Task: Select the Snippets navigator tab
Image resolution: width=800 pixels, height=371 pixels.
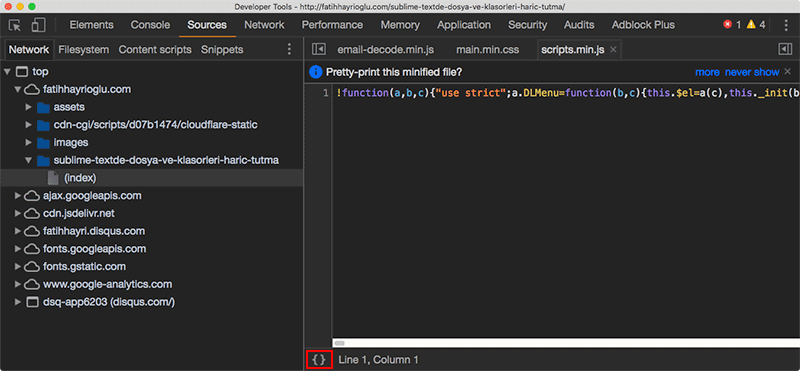Action: coord(222,50)
